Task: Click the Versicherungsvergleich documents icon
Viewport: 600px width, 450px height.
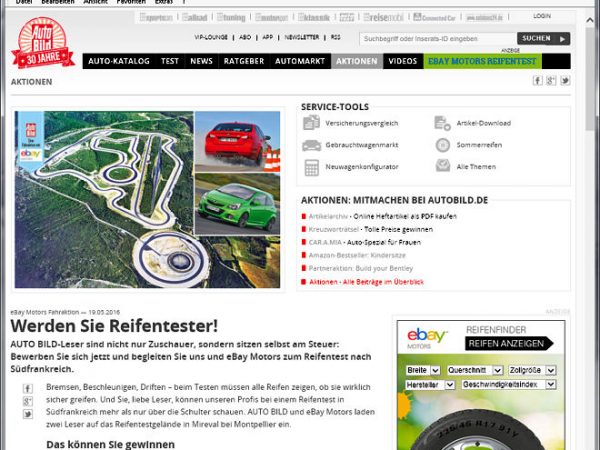Action: coord(311,123)
